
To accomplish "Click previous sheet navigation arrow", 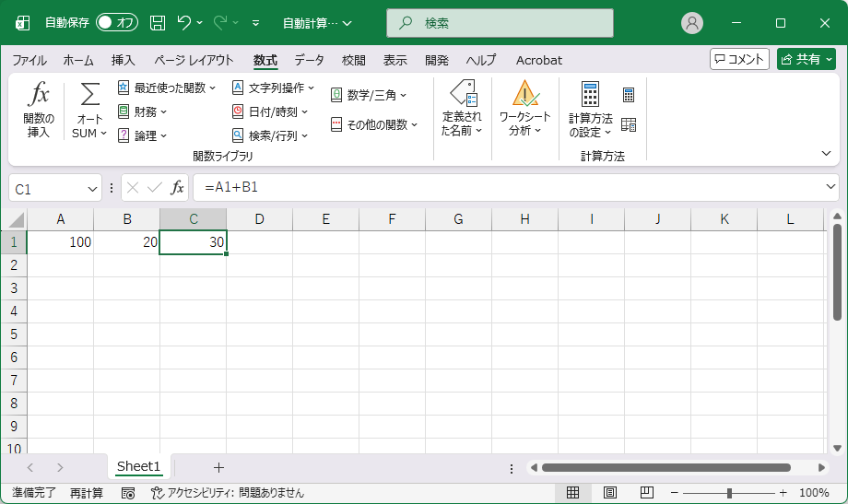I will [x=30, y=468].
